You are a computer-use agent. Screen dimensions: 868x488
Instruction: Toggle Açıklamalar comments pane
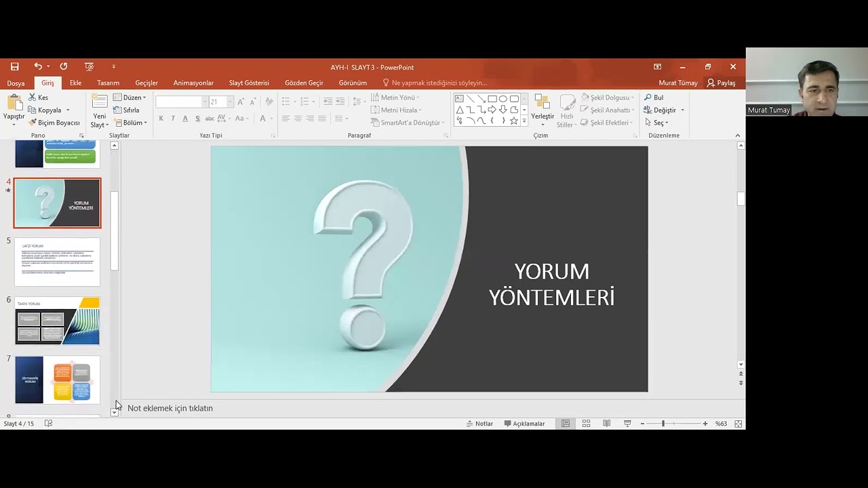click(x=524, y=424)
